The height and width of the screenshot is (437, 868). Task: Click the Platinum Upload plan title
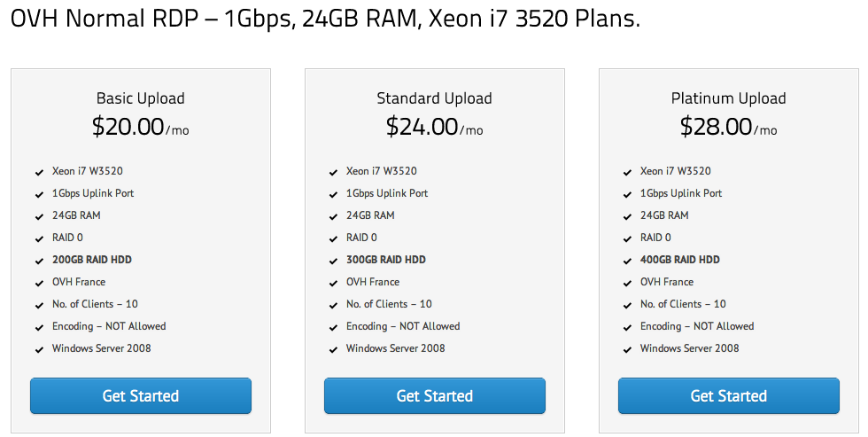click(729, 98)
